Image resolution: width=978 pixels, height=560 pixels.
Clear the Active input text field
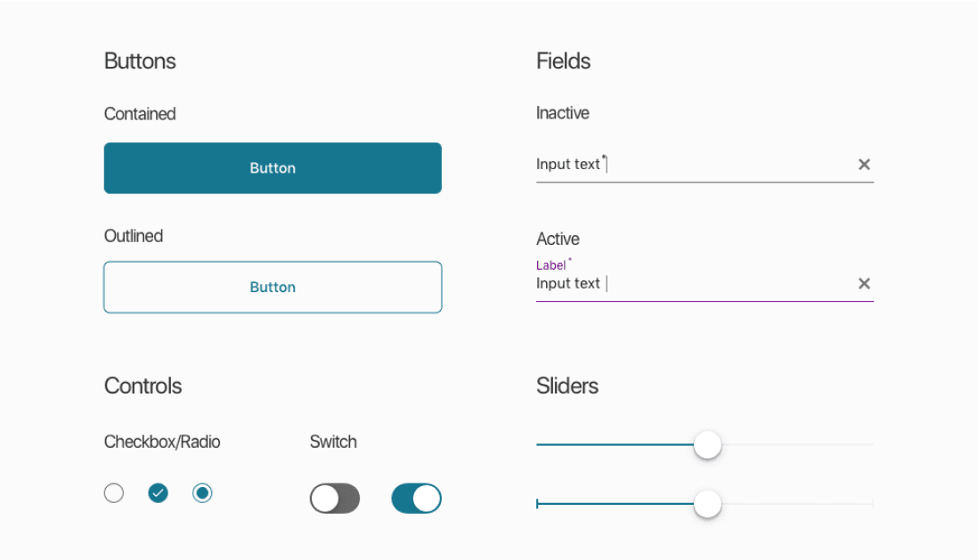point(864,283)
